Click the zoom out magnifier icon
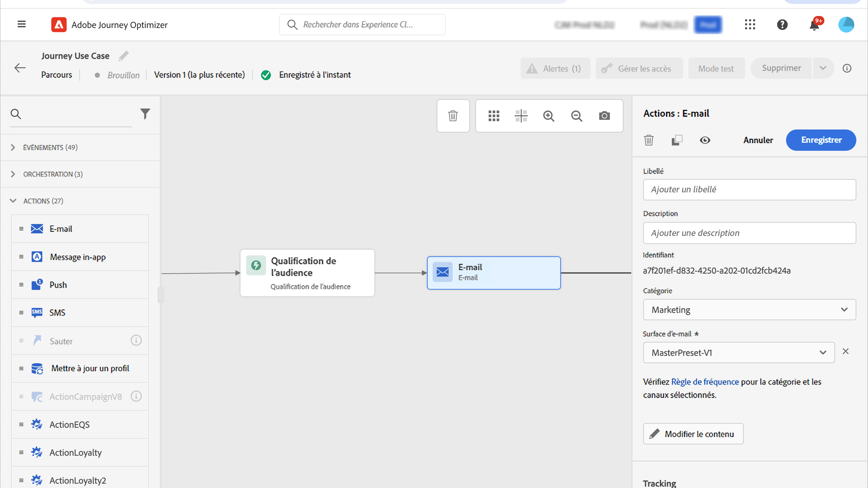The width and height of the screenshot is (868, 488). pyautogui.click(x=577, y=116)
